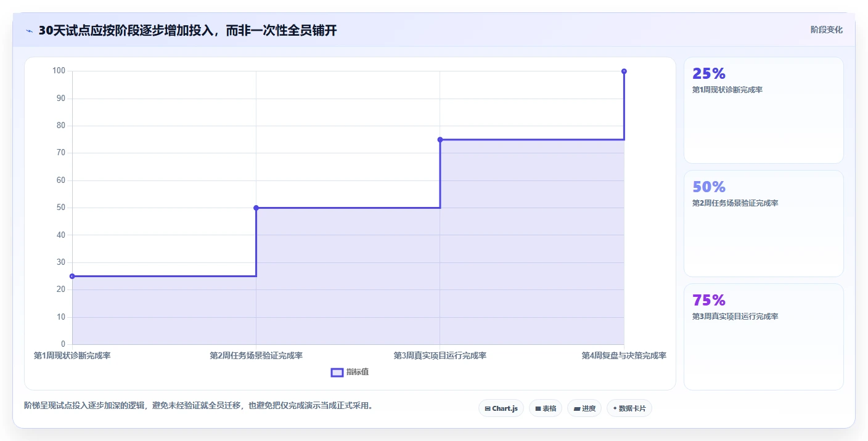Click the data point at value 50

coord(256,208)
